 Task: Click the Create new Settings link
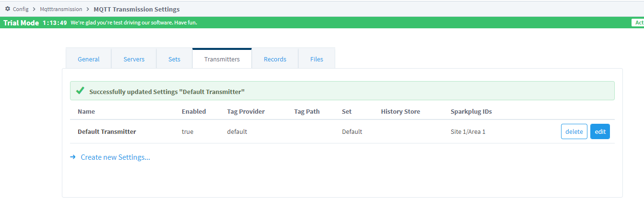[115, 157]
